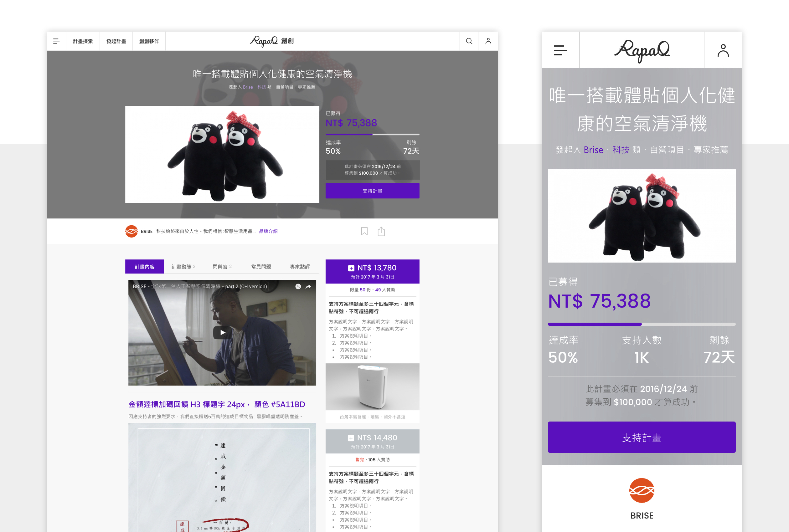Image resolution: width=789 pixels, height=532 pixels.
Task: Click the desktop 50% 達成率 value
Action: tap(333, 151)
